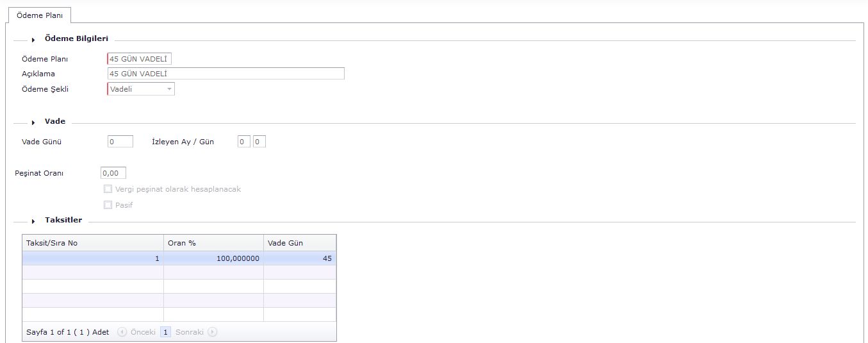868x343 pixels.
Task: Click the Ödeme Planı input field
Action: (140, 59)
